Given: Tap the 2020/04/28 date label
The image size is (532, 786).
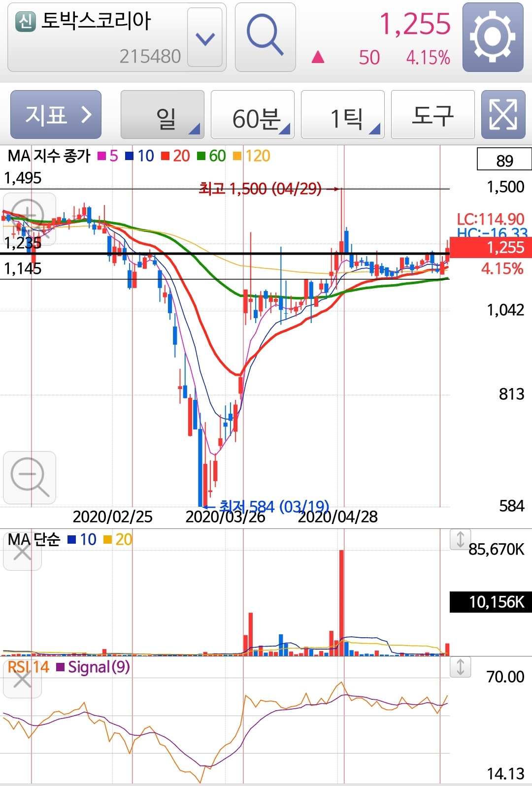Looking at the screenshot, I should [x=338, y=517].
